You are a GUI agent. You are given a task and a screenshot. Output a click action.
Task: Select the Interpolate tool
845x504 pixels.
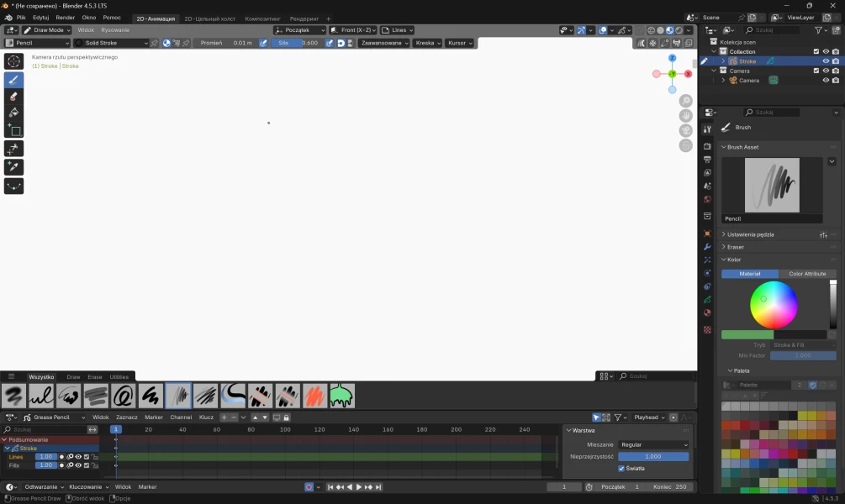(x=13, y=186)
